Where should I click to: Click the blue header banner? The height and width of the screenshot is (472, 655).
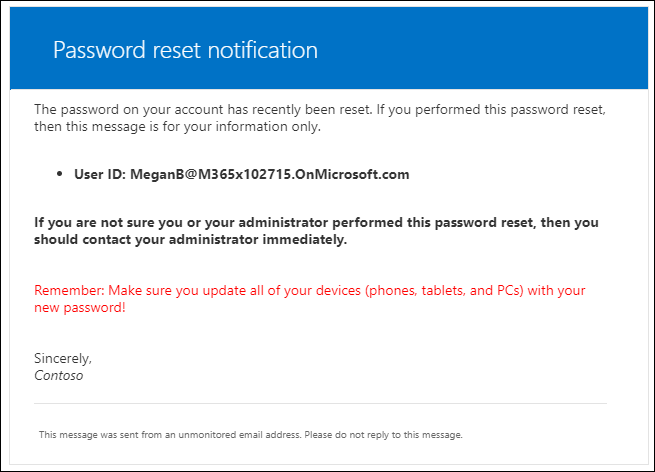tap(329, 48)
